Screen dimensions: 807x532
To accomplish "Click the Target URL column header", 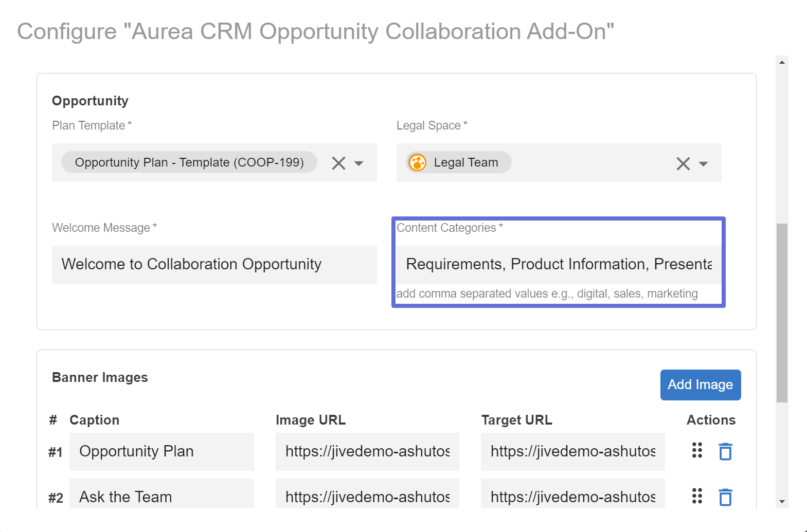I will pos(517,420).
